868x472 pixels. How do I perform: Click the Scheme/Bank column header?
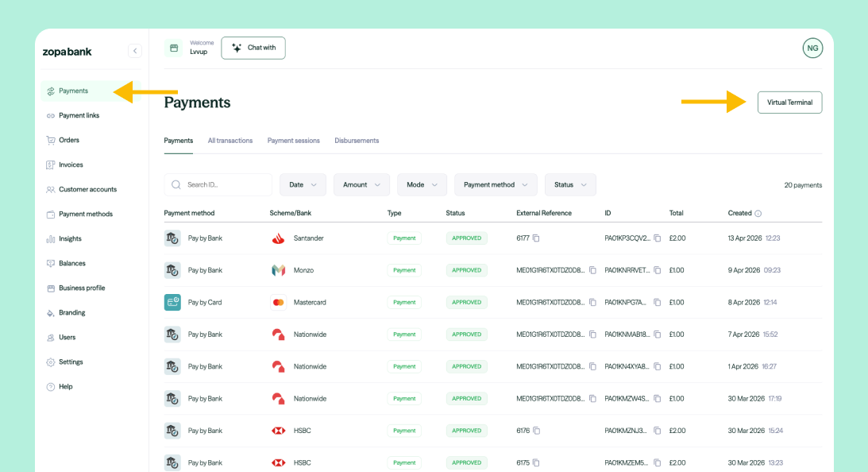point(290,213)
